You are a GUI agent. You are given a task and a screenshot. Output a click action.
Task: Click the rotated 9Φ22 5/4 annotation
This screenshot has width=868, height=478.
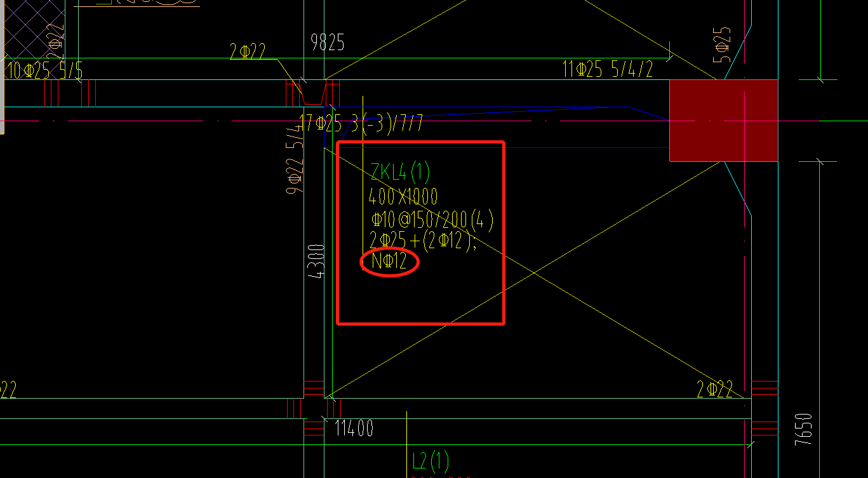coord(294,160)
